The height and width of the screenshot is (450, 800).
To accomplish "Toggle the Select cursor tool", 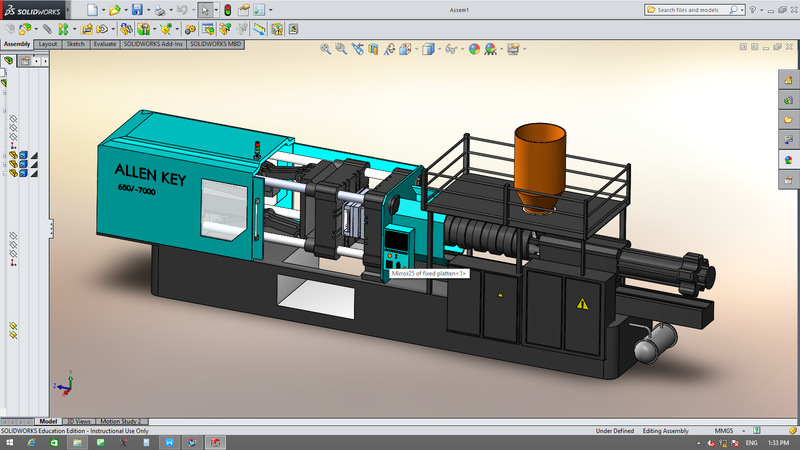I will tap(205, 10).
